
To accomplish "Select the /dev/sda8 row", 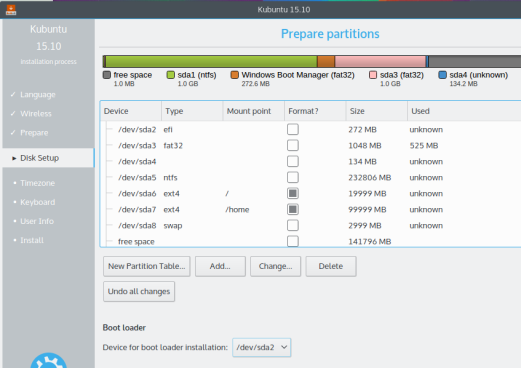I will [x=311, y=225].
